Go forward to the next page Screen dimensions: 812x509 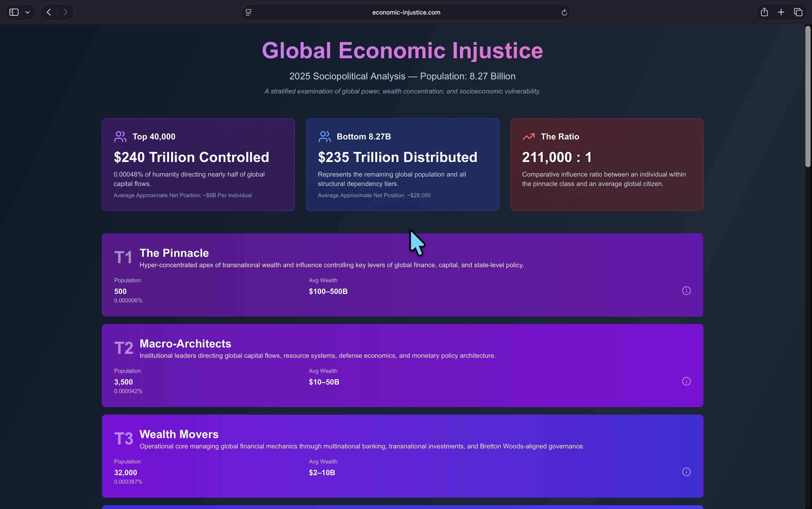65,12
